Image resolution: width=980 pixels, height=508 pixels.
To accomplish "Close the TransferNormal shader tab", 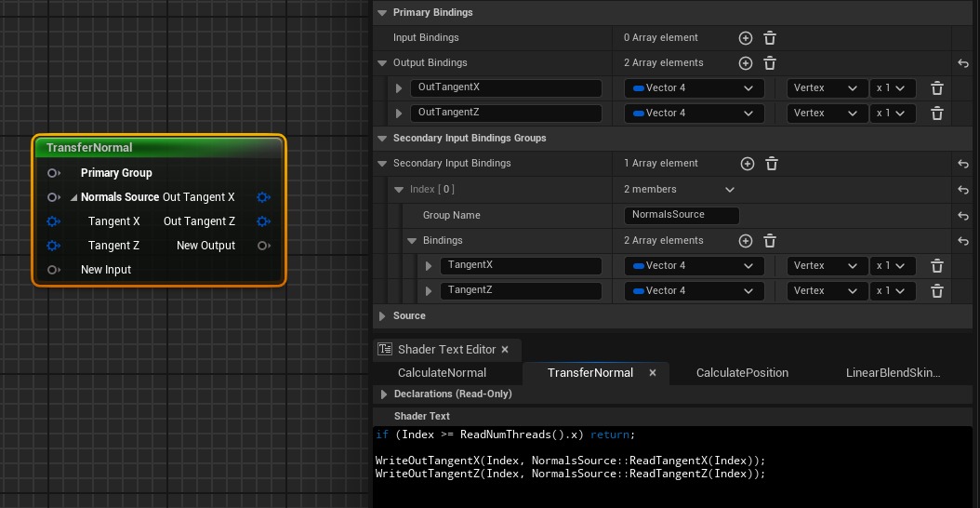I will point(653,373).
